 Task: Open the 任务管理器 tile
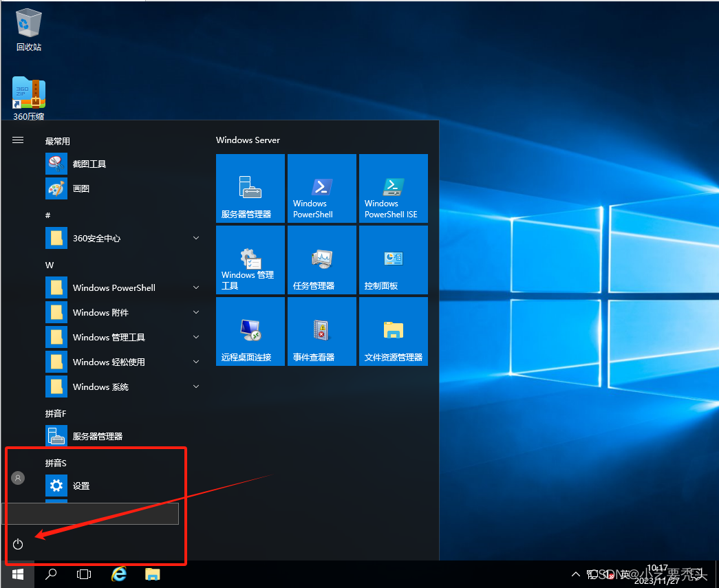point(322,260)
